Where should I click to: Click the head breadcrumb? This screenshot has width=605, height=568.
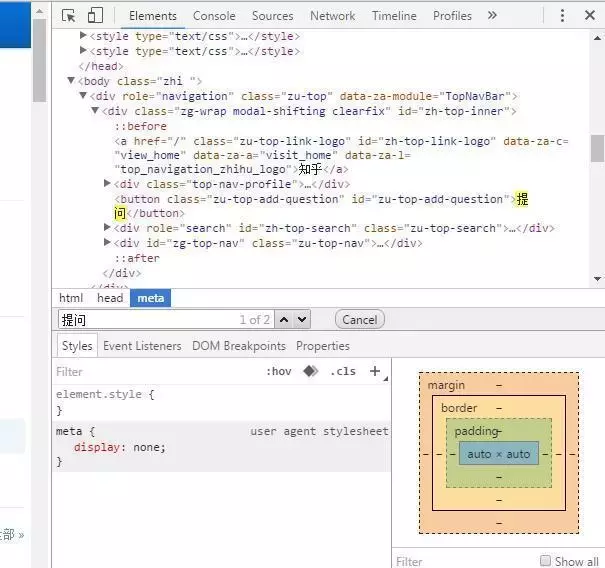pyautogui.click(x=110, y=298)
